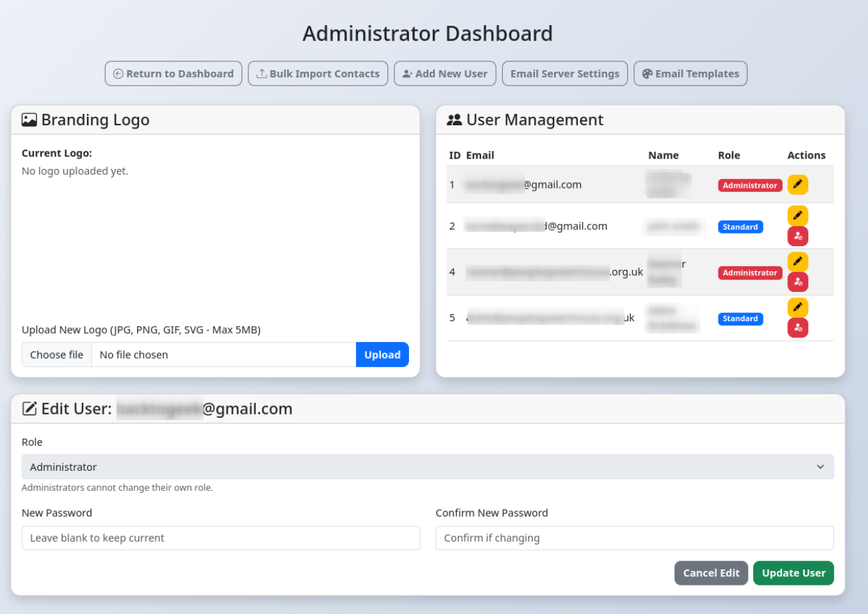Viewport: 868px width, 614px height.
Task: Open Email Server Settings
Action: [564, 74]
